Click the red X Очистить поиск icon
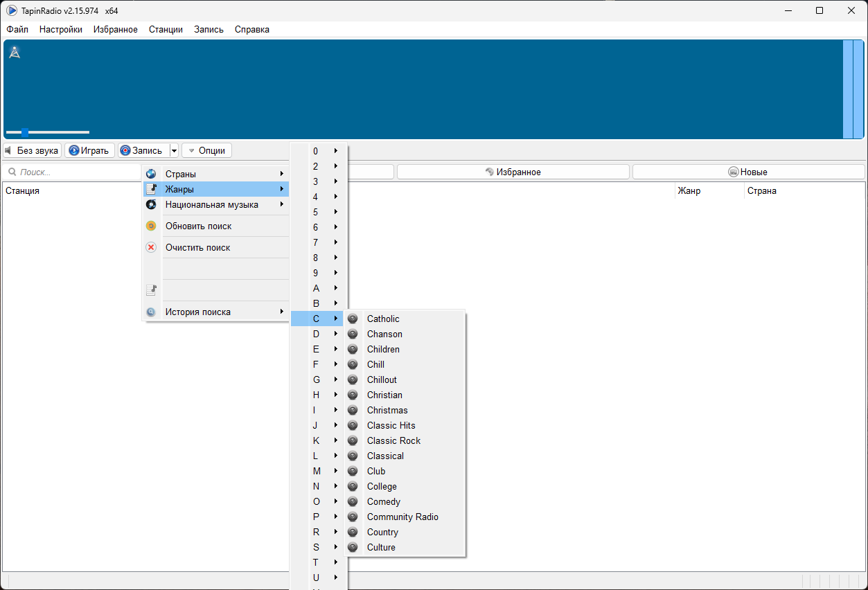Image resolution: width=868 pixels, height=590 pixels. [x=151, y=247]
